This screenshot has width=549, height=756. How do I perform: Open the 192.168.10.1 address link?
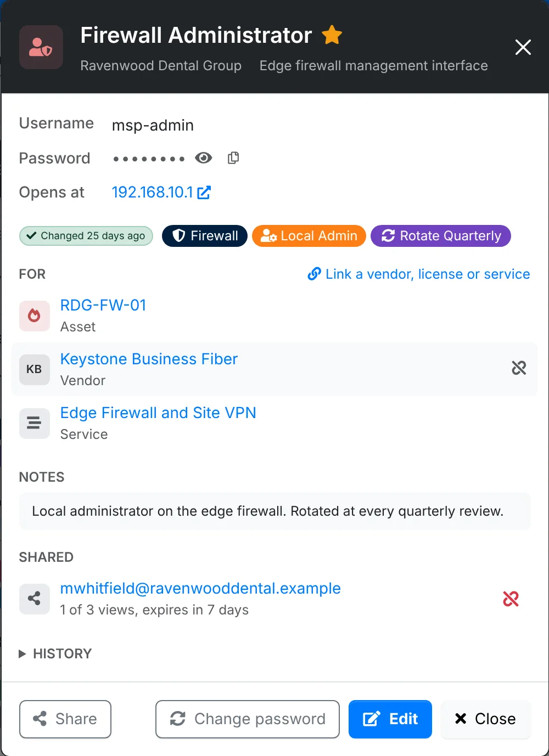point(161,192)
